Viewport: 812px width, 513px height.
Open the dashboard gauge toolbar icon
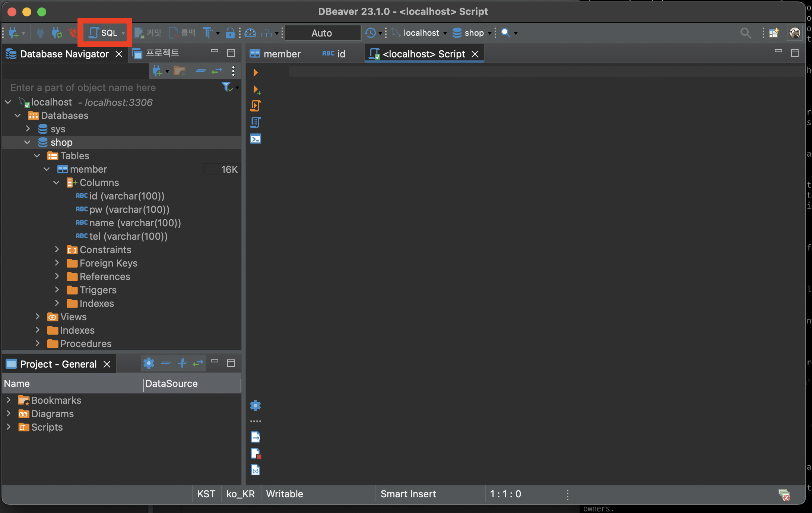[250, 33]
